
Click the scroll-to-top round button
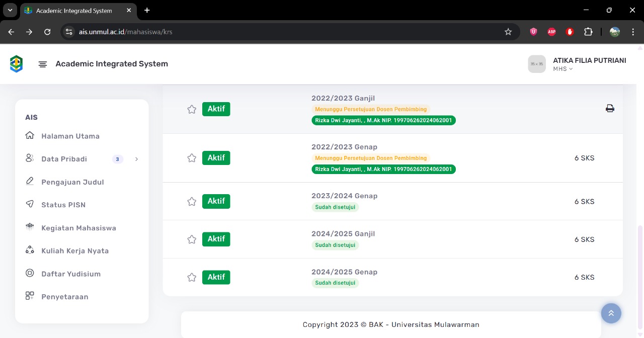pyautogui.click(x=611, y=313)
